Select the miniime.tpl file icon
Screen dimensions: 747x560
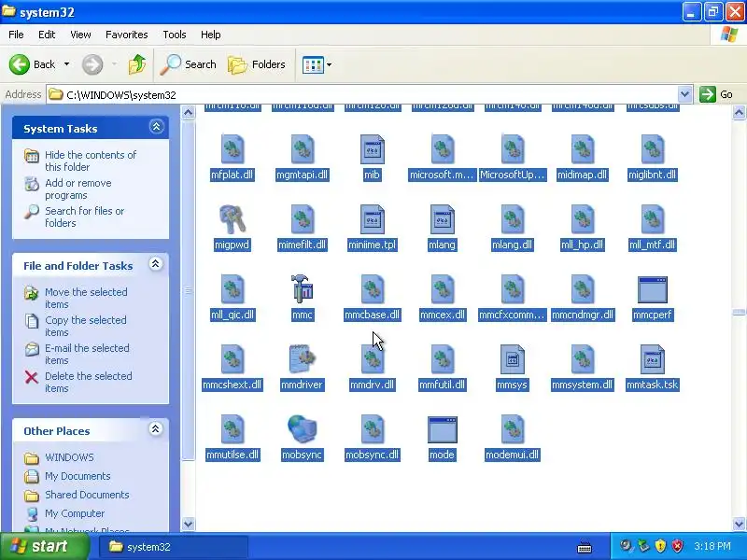(372, 219)
